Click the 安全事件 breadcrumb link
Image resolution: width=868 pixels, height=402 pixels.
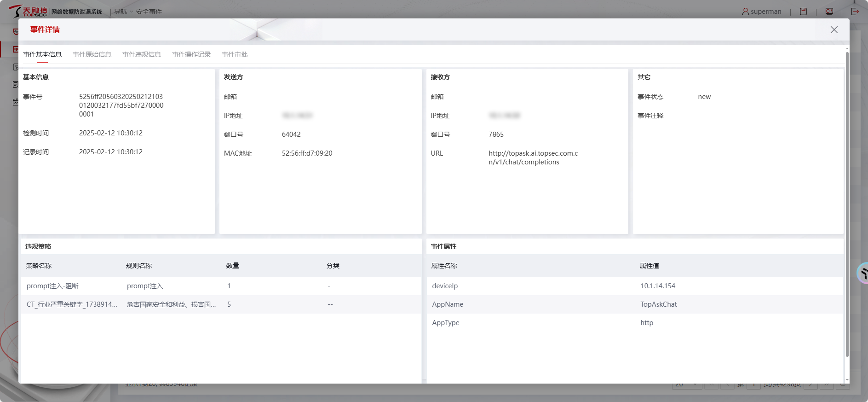149,12
